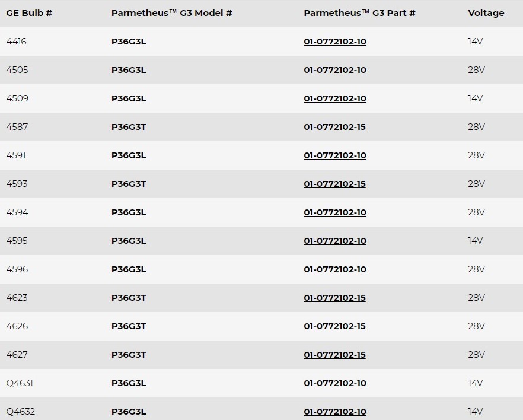Viewport: 523px width, 420px height.
Task: Follow the 01-0772102-15 link for bulb 4623
Action: pyautogui.click(x=335, y=298)
